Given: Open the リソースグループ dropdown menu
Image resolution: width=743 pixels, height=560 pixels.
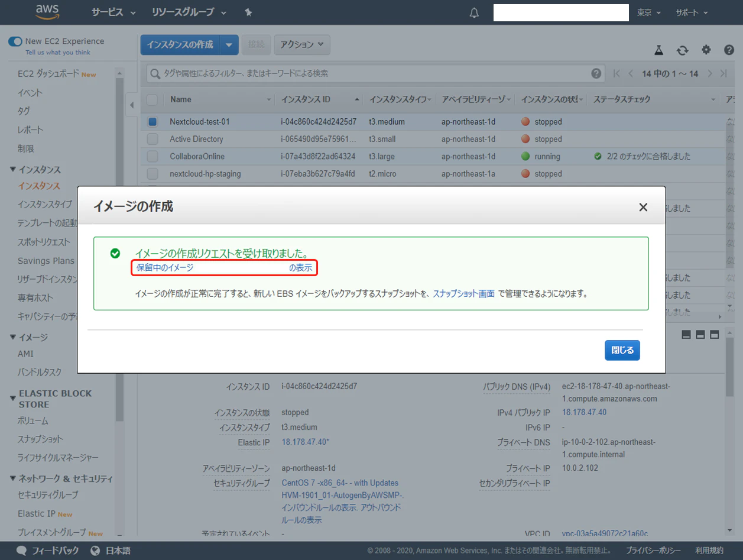Looking at the screenshot, I should click(x=189, y=12).
